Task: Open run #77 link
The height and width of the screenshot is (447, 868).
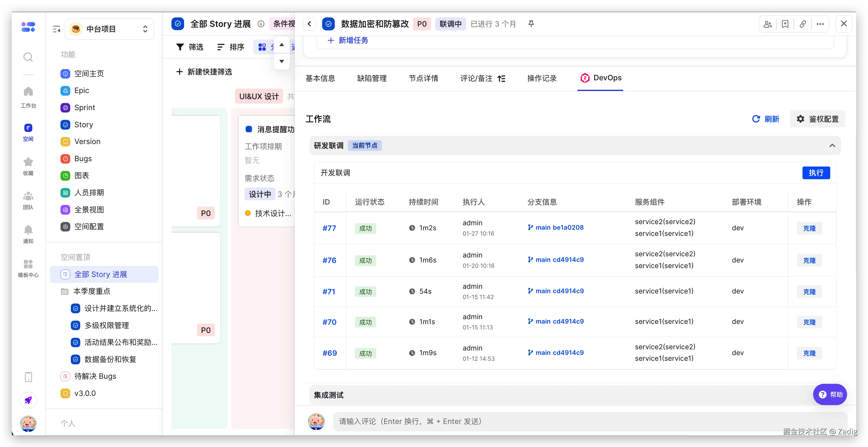Action: 329,228
